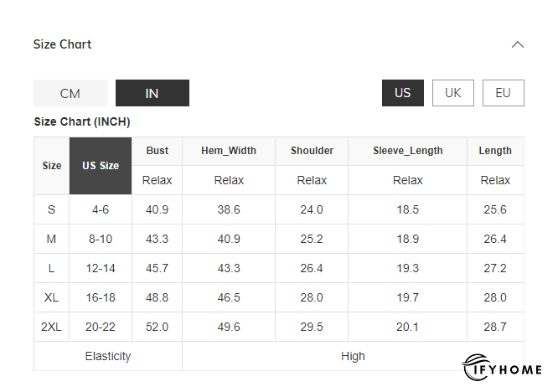
Task: Click the US Size column header
Action: pos(101,166)
